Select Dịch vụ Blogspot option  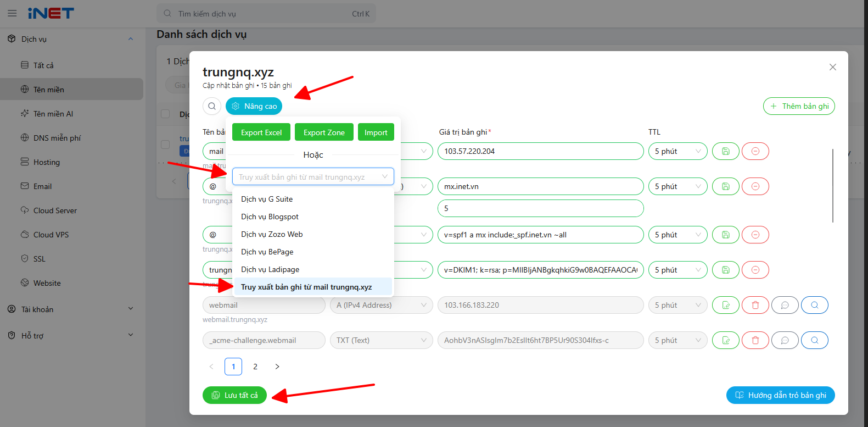(x=313, y=217)
